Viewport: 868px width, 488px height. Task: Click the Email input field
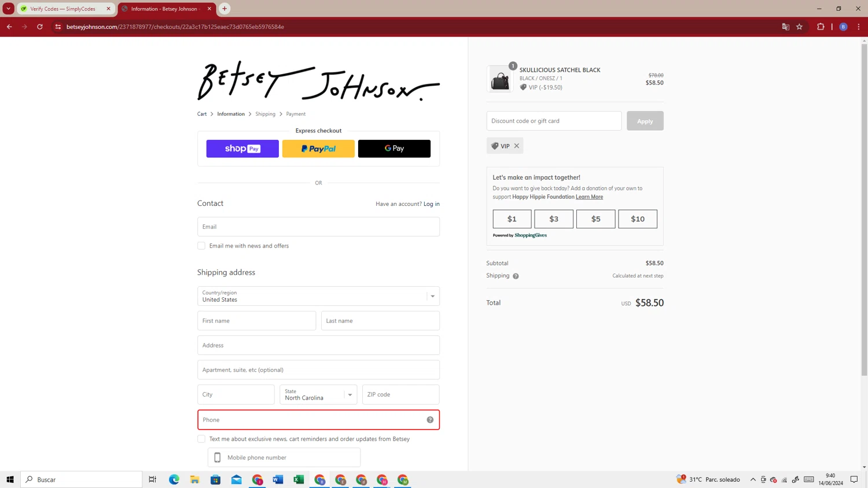318,227
